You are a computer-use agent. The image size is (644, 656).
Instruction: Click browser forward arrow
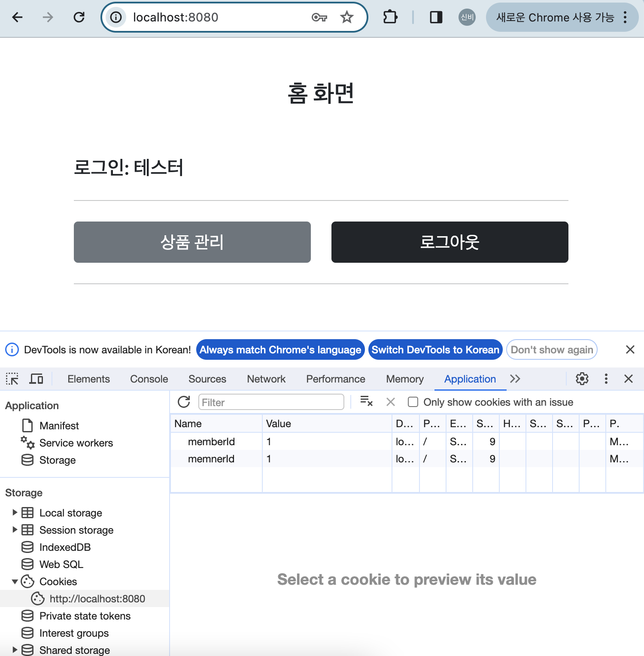click(x=48, y=17)
